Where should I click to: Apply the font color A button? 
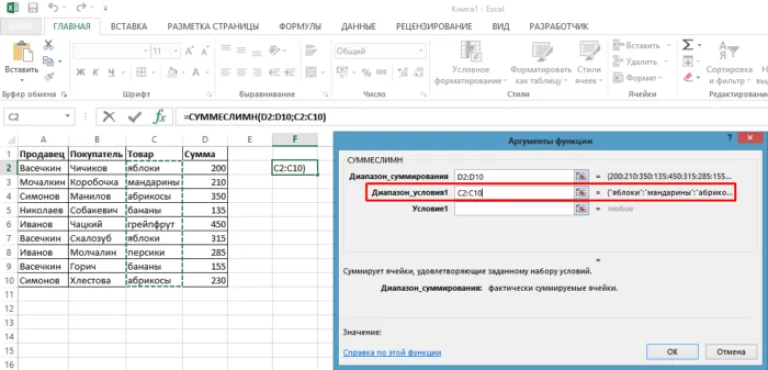click(x=195, y=73)
